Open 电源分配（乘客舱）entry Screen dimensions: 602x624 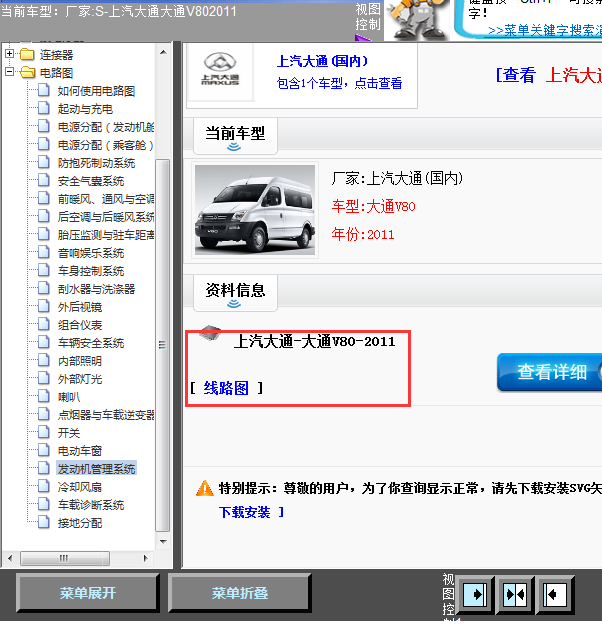(x=106, y=145)
